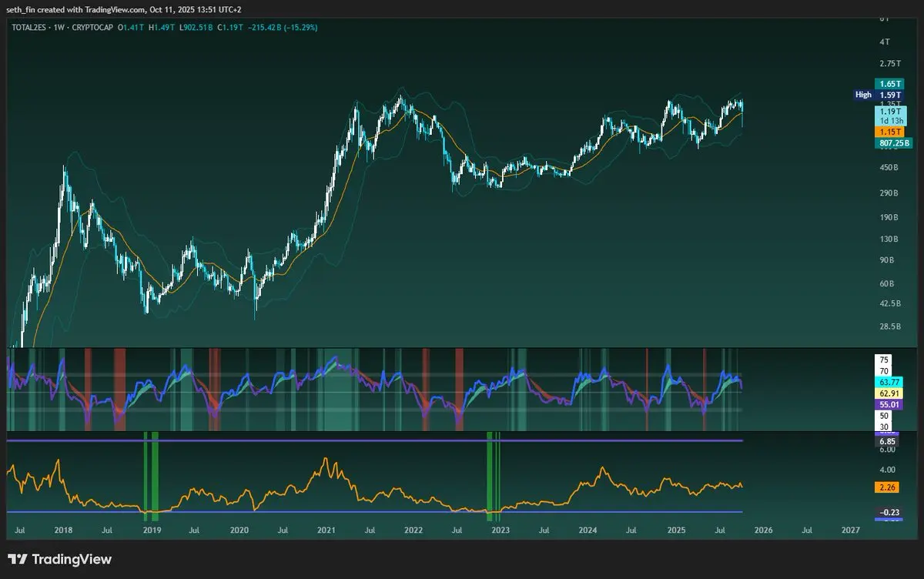Click the 55.01 purple oscillator value
The image size is (924, 579).
(889, 404)
